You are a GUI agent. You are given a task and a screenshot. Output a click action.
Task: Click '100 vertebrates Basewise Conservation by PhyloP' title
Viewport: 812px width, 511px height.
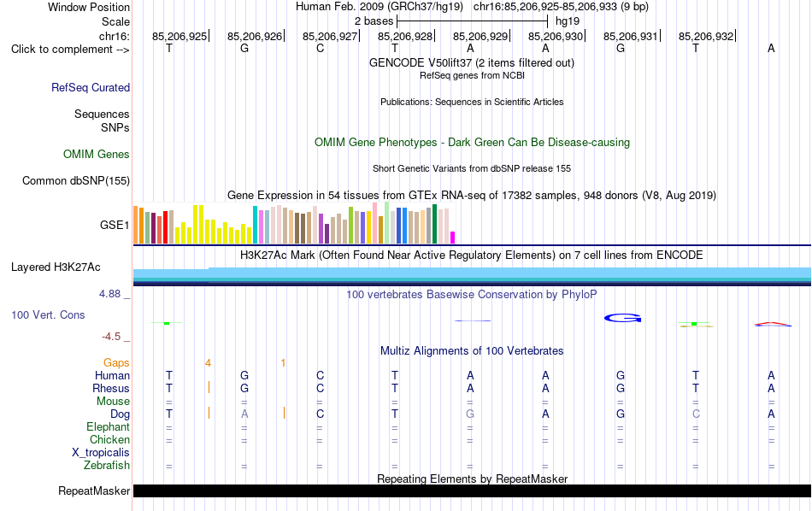[x=472, y=295]
